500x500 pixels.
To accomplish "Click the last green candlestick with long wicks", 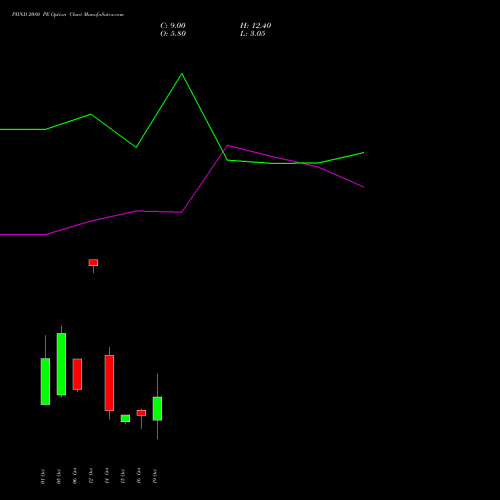I will (x=157, y=408).
